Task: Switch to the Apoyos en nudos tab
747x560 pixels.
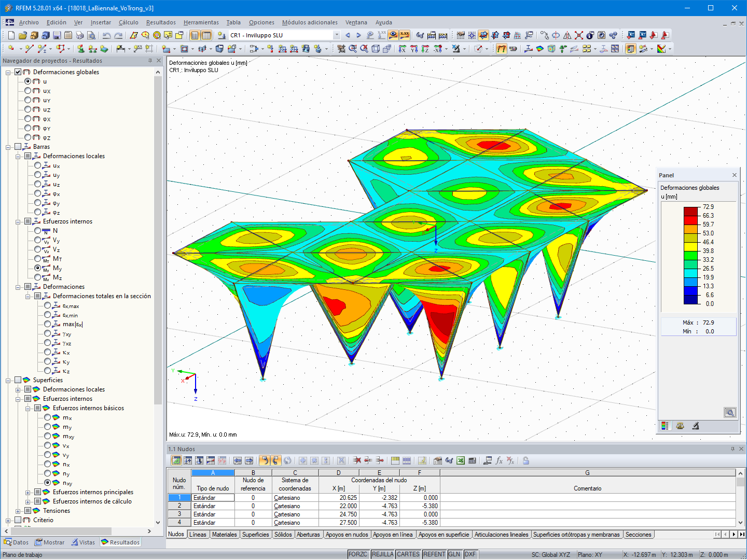Action: pyautogui.click(x=347, y=535)
